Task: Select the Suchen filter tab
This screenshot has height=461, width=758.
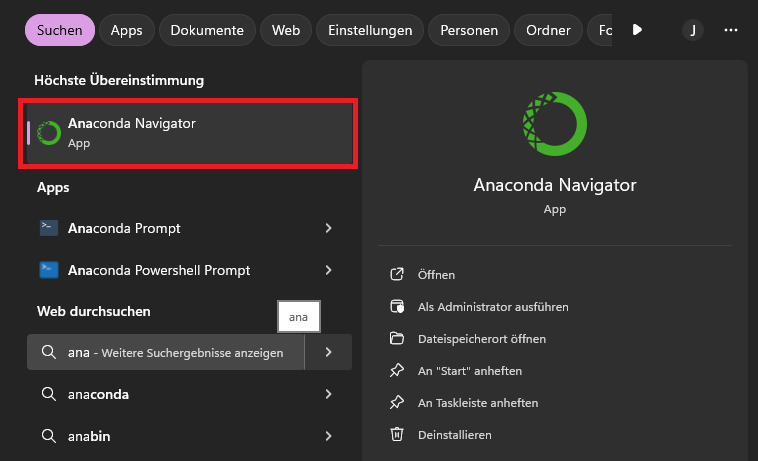Action: click(59, 30)
